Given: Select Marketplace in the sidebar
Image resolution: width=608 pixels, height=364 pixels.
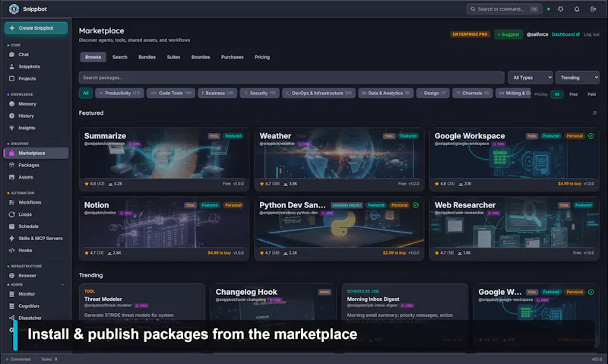Looking at the screenshot, I should (x=36, y=153).
